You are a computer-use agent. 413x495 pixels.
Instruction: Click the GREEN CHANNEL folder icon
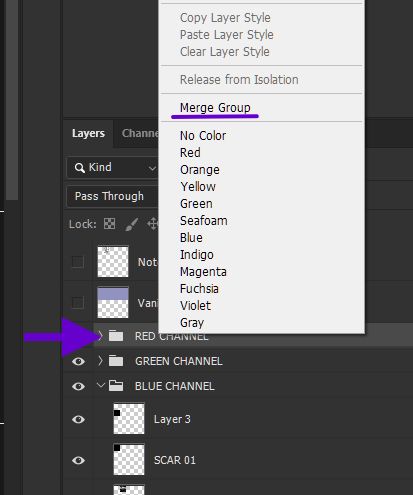(x=116, y=361)
